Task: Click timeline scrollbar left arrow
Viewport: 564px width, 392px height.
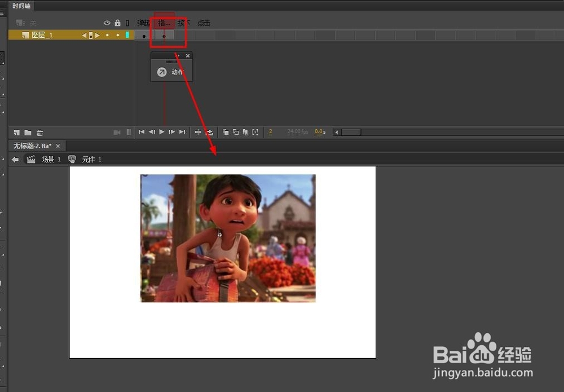Action: [336, 133]
